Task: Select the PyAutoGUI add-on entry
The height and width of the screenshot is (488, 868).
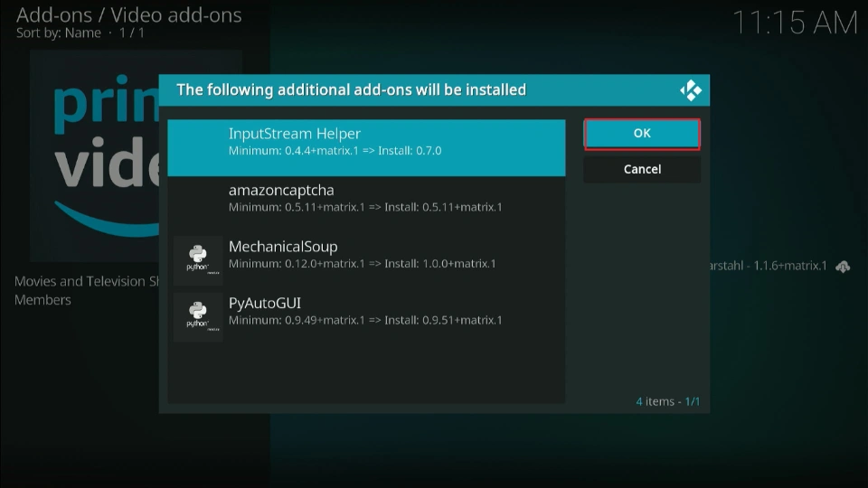Action: point(366,317)
